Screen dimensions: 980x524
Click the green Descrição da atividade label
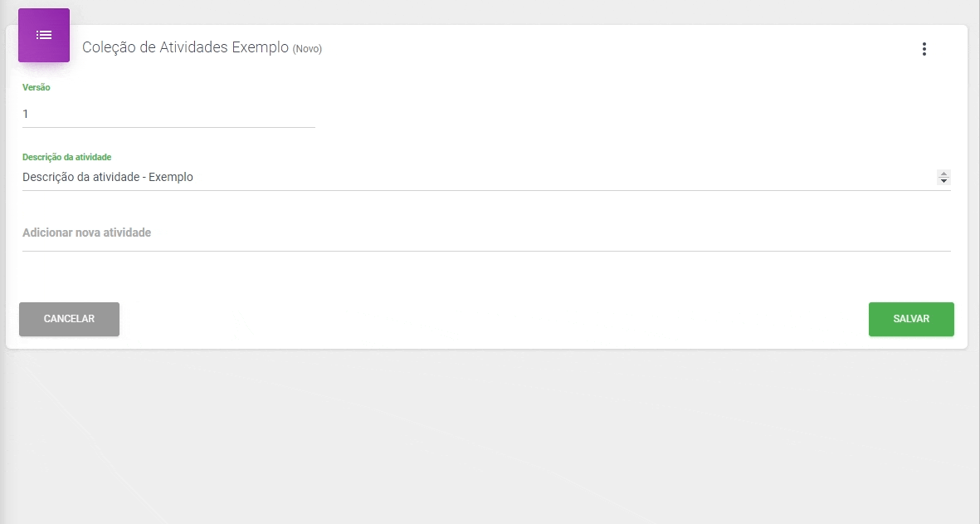pos(67,157)
